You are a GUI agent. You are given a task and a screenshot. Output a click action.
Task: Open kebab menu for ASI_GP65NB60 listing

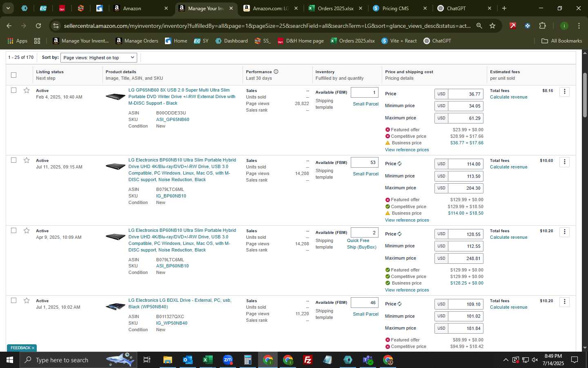(564, 92)
